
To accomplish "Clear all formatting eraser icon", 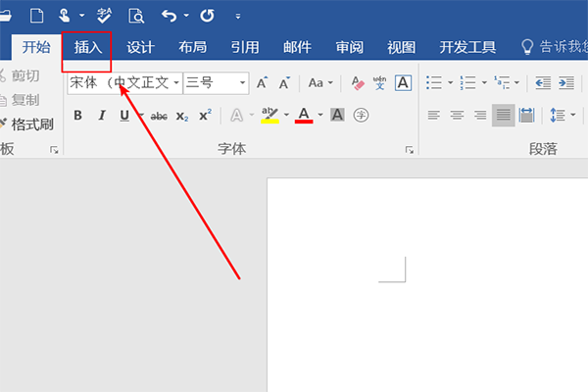I will coord(358,83).
